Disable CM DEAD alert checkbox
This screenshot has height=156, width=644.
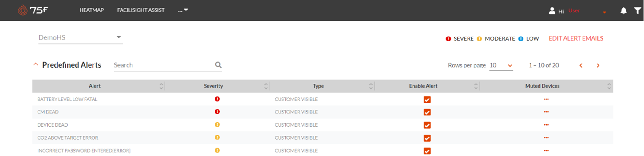(427, 112)
